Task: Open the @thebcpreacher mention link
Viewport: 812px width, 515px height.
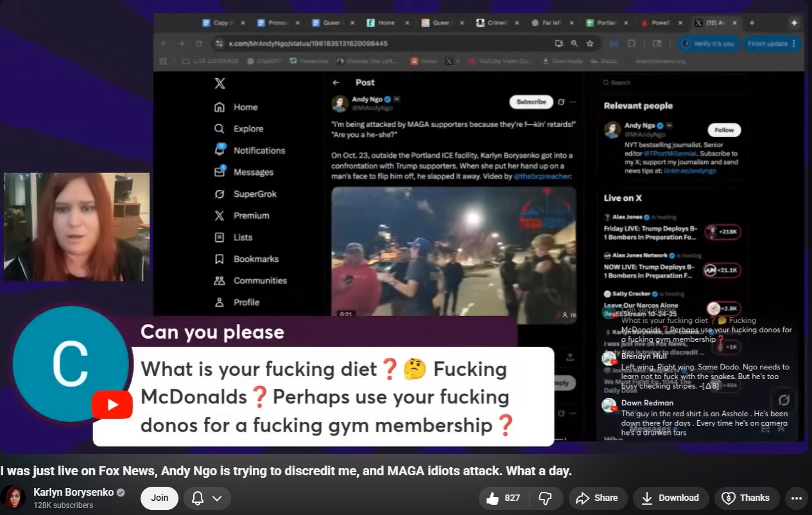Action: [x=542, y=176]
